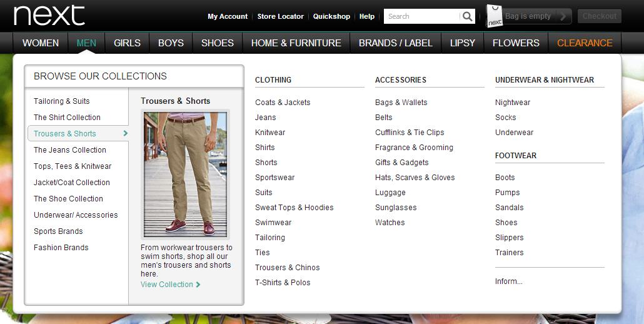
Task: Open Luggage accessories
Action: (x=390, y=192)
